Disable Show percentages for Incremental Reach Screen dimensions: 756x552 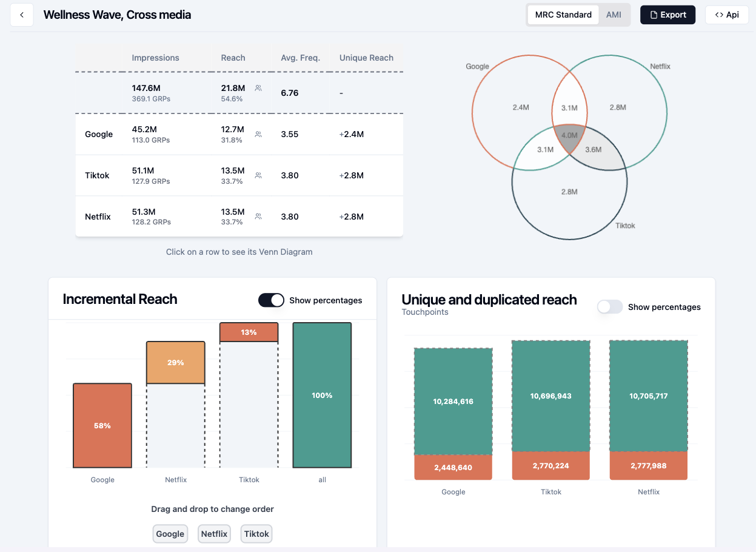point(271,300)
